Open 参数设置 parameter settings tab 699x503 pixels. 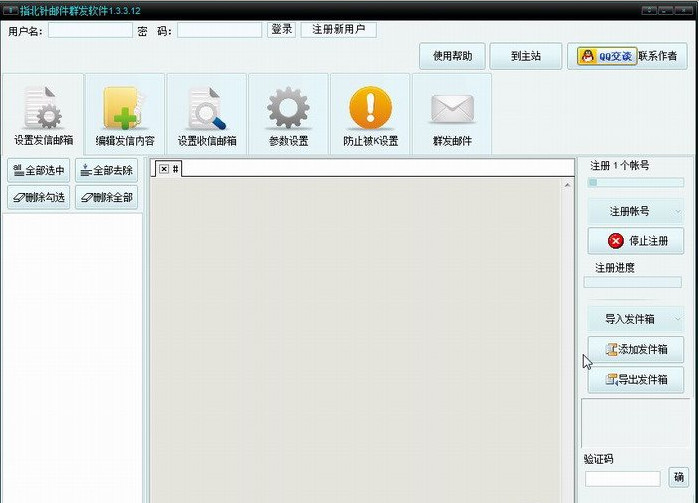(288, 115)
